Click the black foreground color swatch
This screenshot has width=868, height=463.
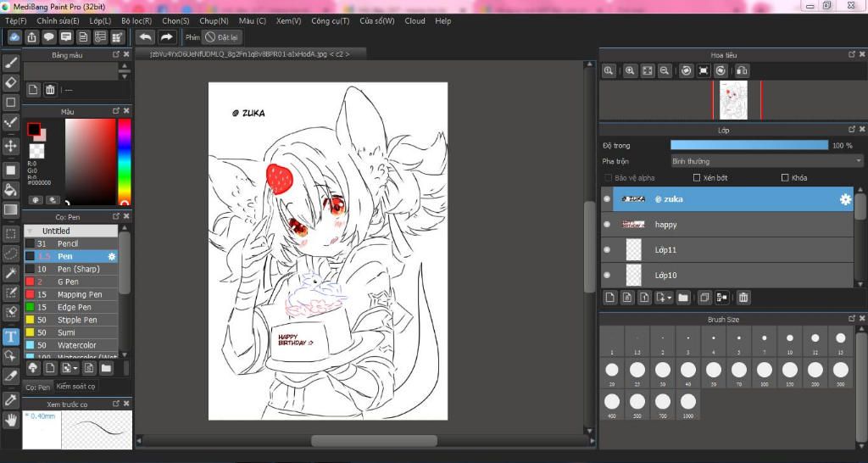tap(34, 130)
